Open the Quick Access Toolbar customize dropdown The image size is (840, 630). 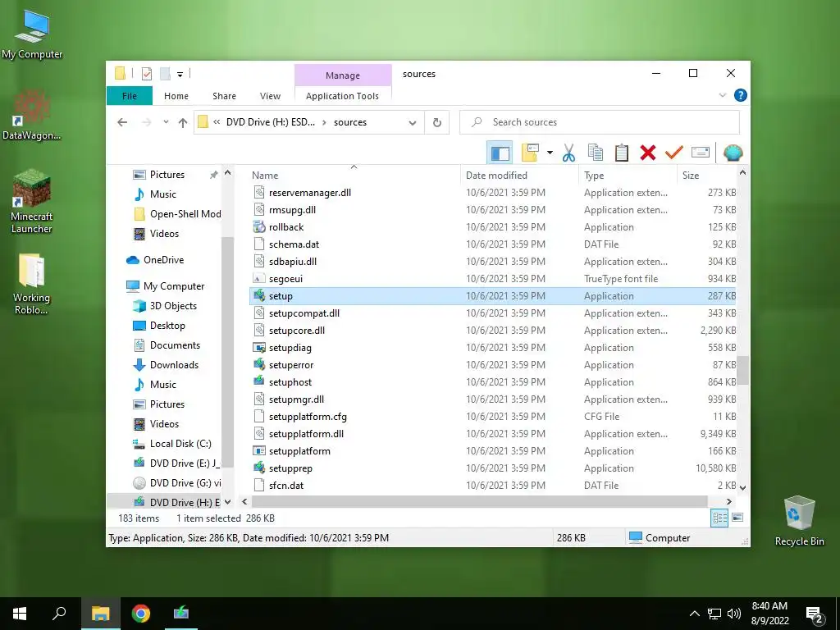point(180,75)
